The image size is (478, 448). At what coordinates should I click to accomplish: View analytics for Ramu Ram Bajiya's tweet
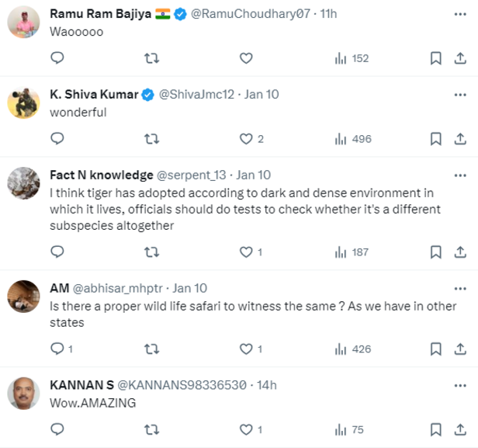tap(351, 58)
